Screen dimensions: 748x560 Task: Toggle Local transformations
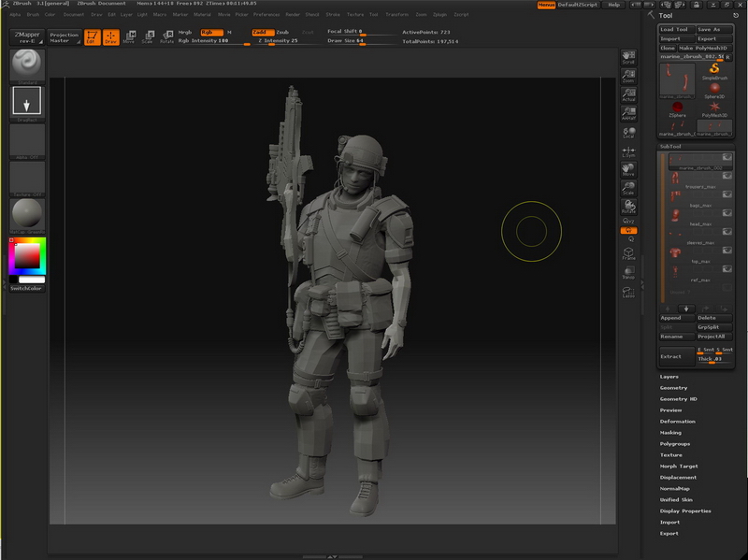click(628, 133)
